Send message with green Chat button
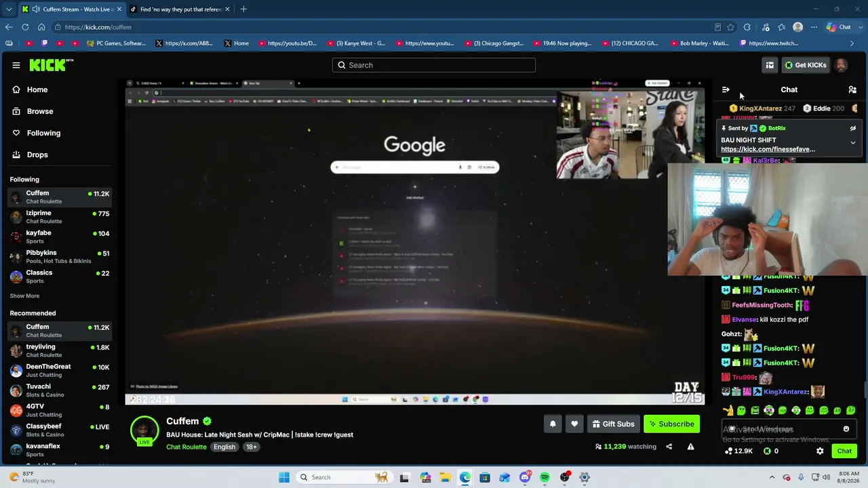868x488 pixels. pyautogui.click(x=844, y=451)
